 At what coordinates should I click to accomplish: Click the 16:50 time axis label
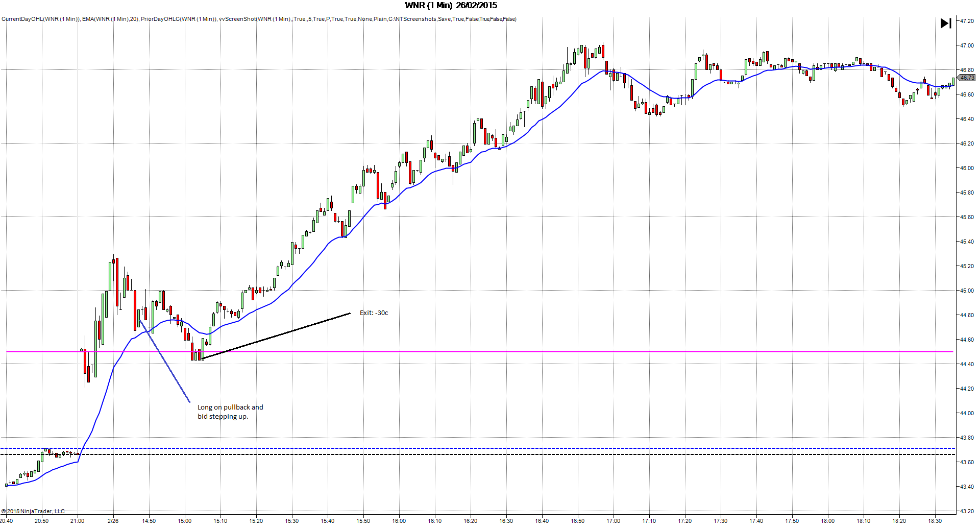(x=578, y=521)
